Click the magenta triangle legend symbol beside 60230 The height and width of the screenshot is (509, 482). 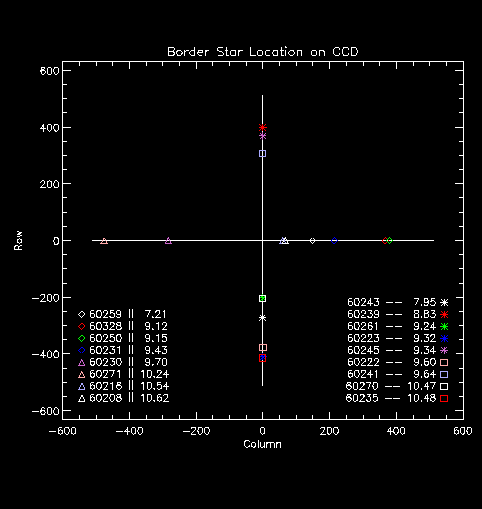point(82,362)
